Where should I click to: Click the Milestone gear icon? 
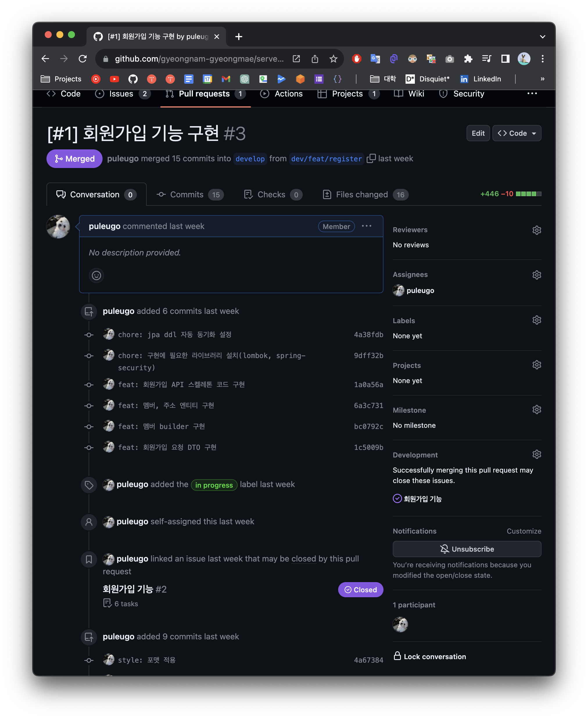pos(537,410)
